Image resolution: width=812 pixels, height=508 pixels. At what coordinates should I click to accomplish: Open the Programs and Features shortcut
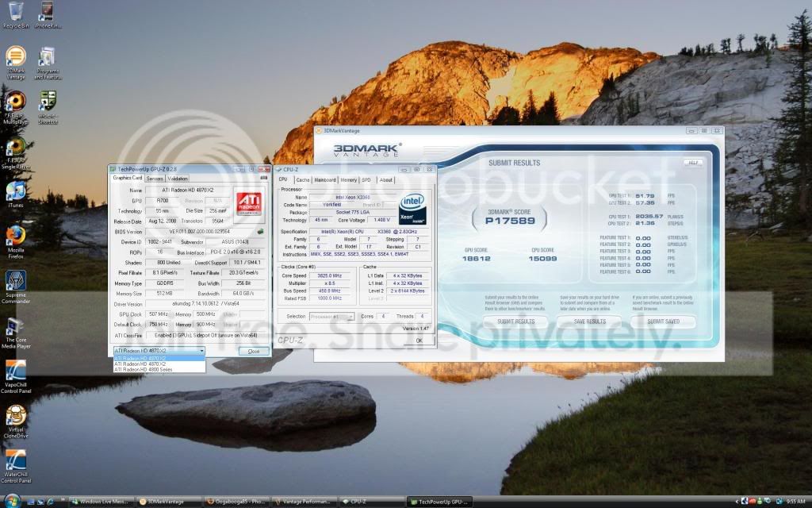pos(47,63)
